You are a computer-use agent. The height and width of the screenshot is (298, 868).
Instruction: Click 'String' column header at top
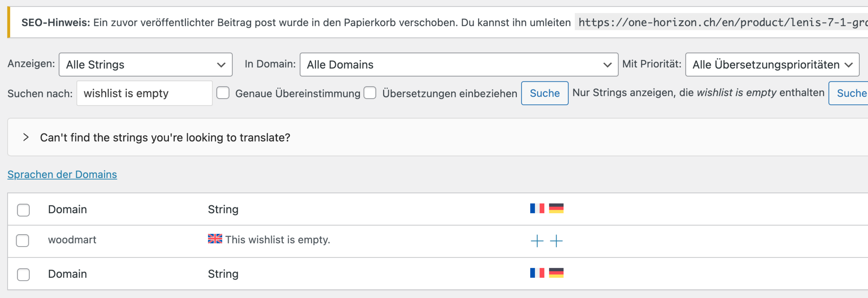point(223,209)
